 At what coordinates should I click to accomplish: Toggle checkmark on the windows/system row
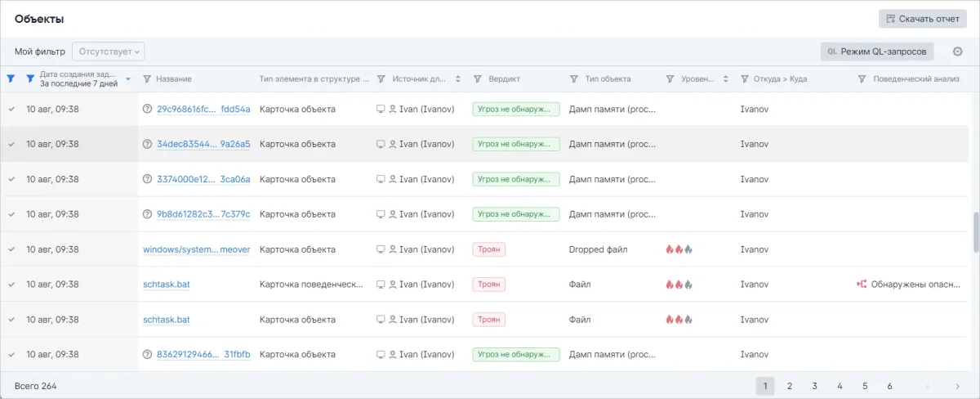click(x=11, y=249)
